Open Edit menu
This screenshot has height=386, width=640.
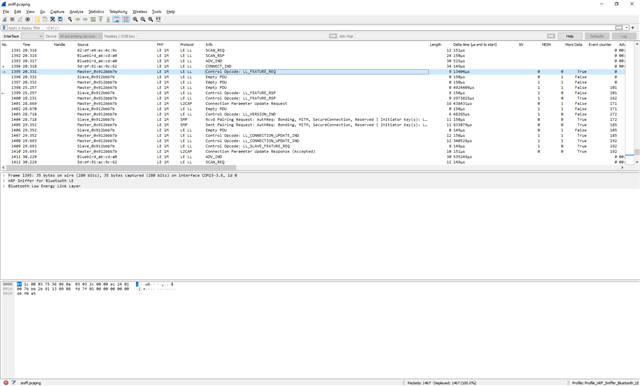point(18,12)
